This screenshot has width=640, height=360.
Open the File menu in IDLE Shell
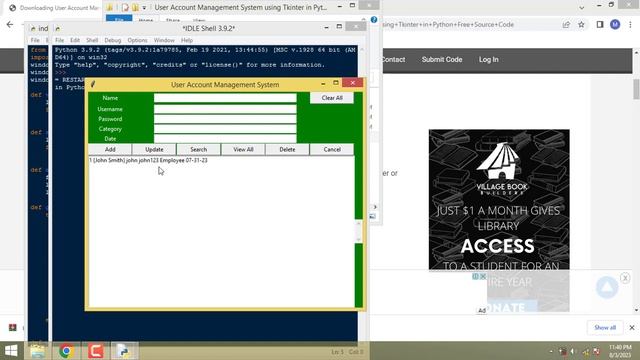pos(60,40)
